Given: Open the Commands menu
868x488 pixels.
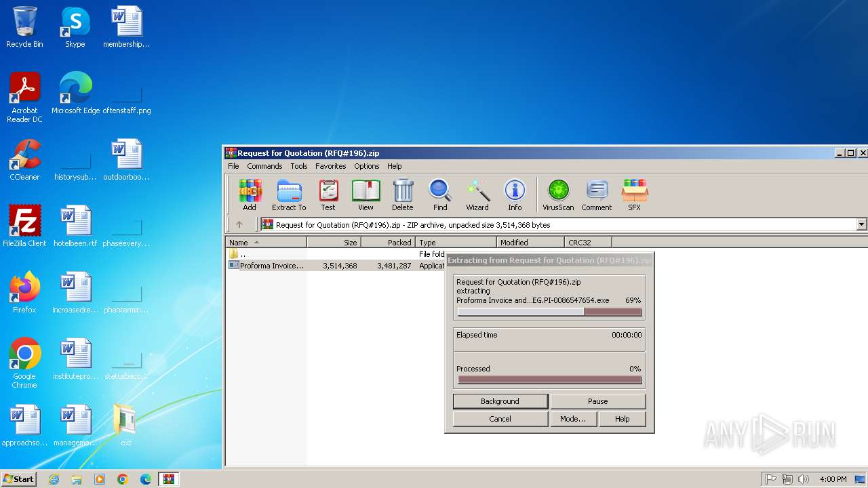Looking at the screenshot, I should tap(264, 166).
